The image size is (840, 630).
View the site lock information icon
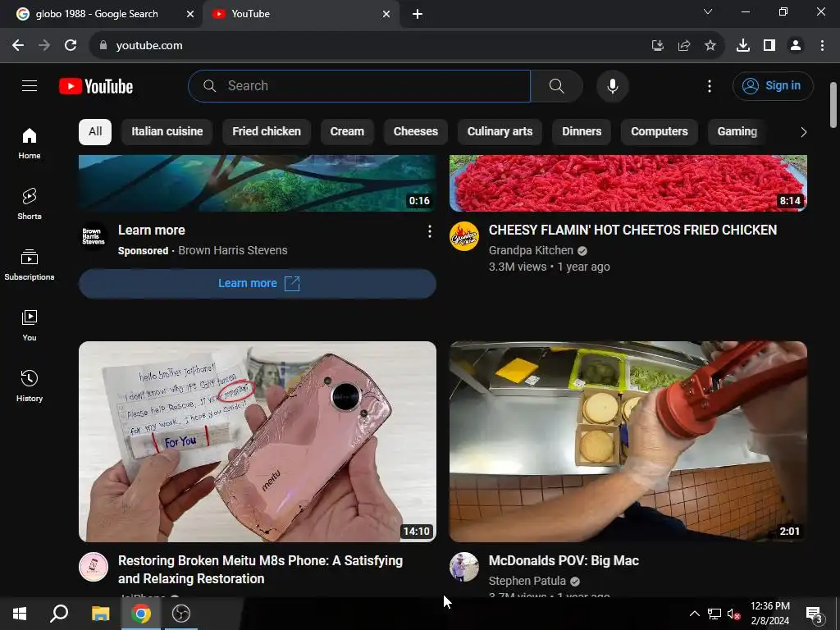(103, 46)
